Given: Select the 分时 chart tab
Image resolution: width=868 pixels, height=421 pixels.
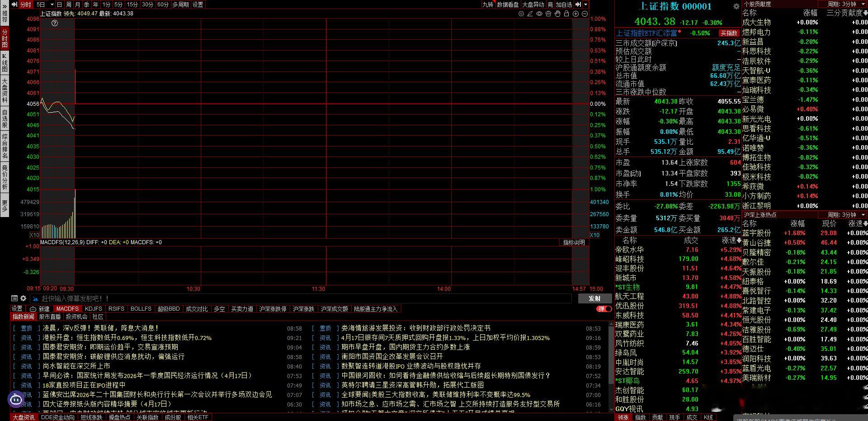Looking at the screenshot, I should [x=26, y=5].
